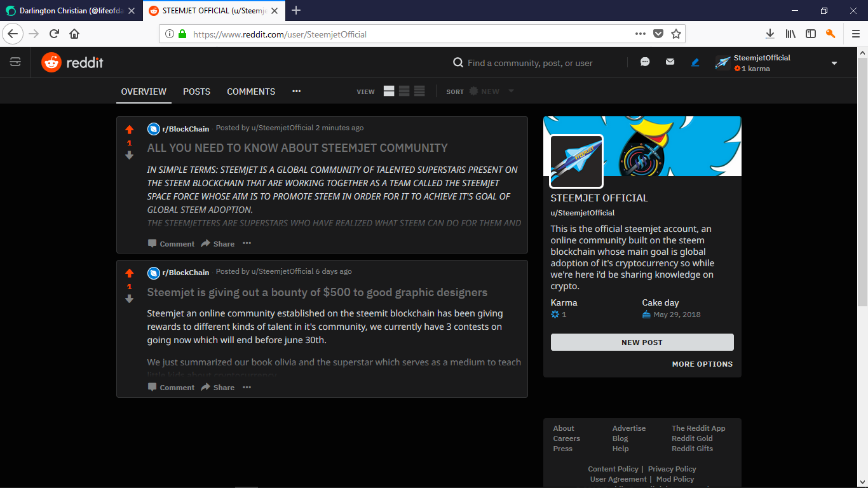Image resolution: width=868 pixels, height=488 pixels.
Task: Open the Privacy Policy footer link
Action: 672,469
